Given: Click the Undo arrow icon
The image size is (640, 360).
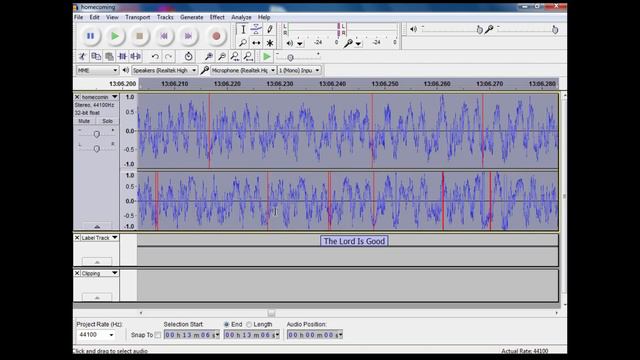Looking at the screenshot, I should point(155,56).
